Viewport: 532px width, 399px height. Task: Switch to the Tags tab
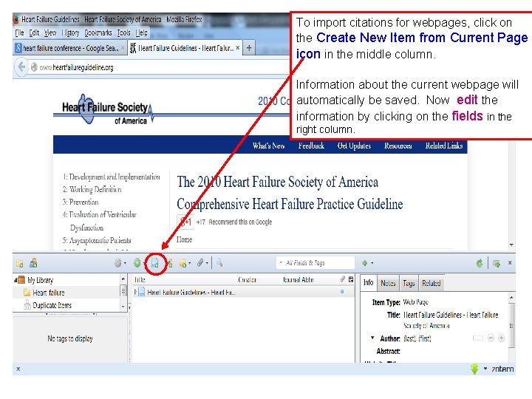tap(409, 283)
